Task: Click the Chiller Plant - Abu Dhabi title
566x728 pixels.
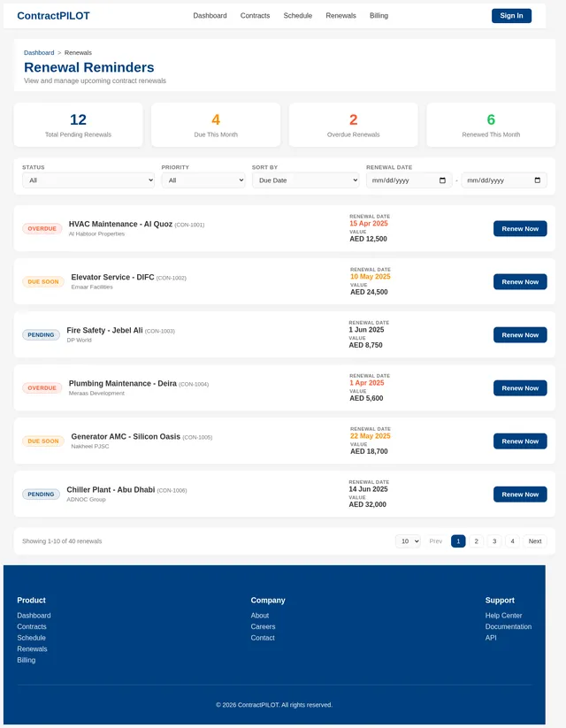Action: [x=111, y=489]
